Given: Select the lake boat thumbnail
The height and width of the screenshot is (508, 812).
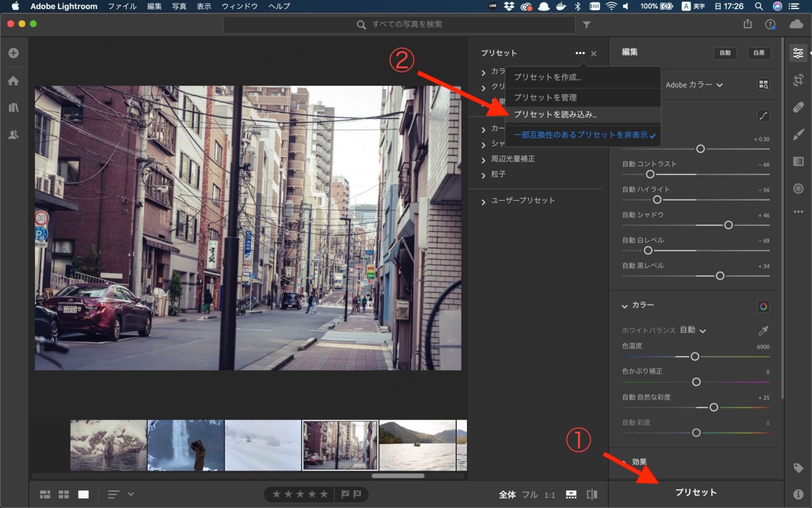Looking at the screenshot, I should point(417,445).
